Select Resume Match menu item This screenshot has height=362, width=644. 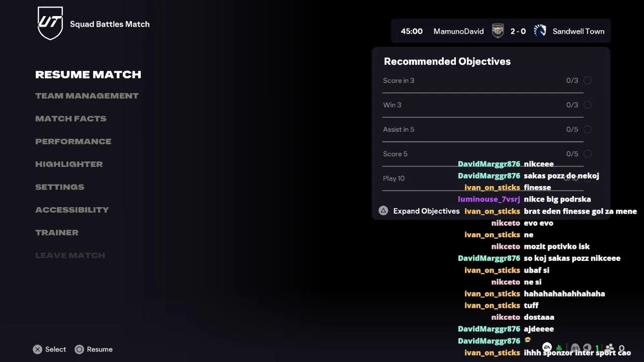[88, 74]
